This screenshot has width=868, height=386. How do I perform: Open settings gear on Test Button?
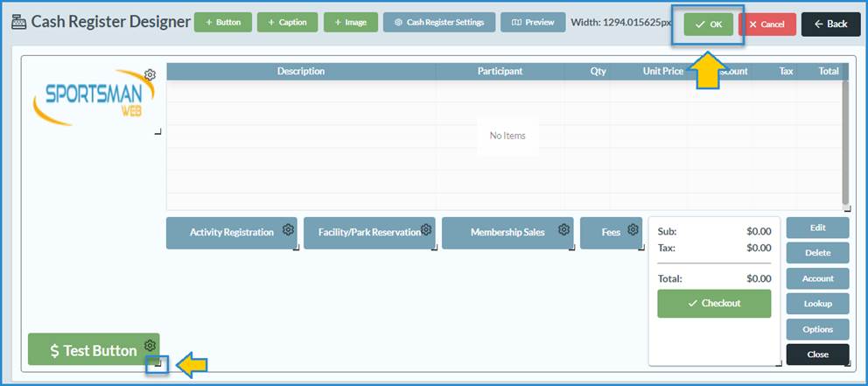(150, 346)
